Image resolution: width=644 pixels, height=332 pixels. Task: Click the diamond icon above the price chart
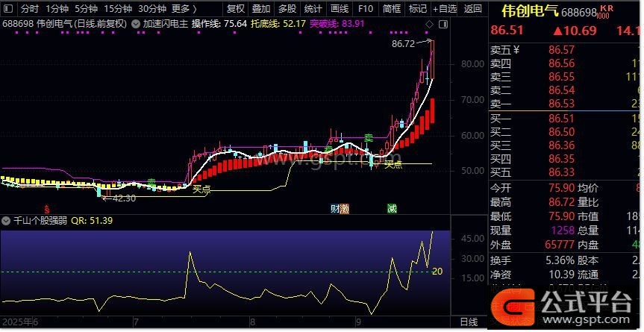[428, 23]
